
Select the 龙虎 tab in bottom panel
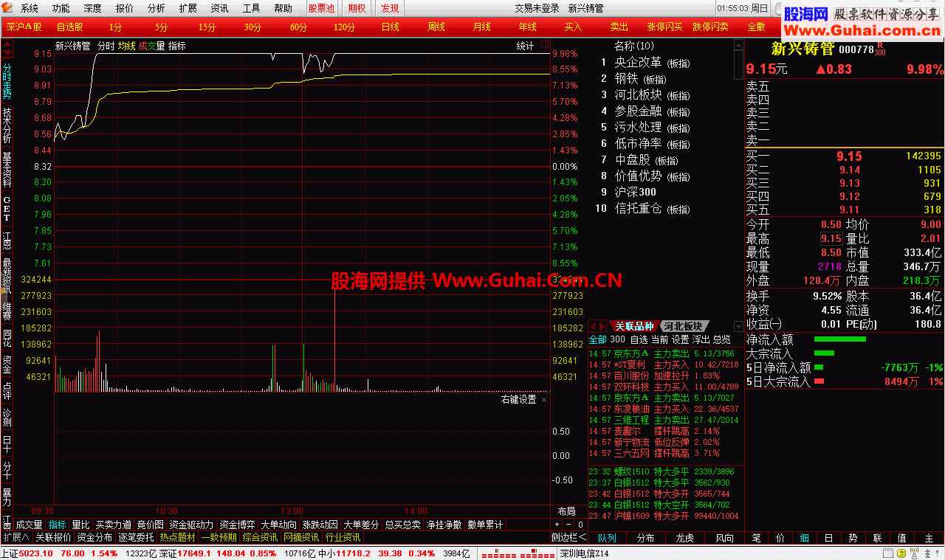686,538
